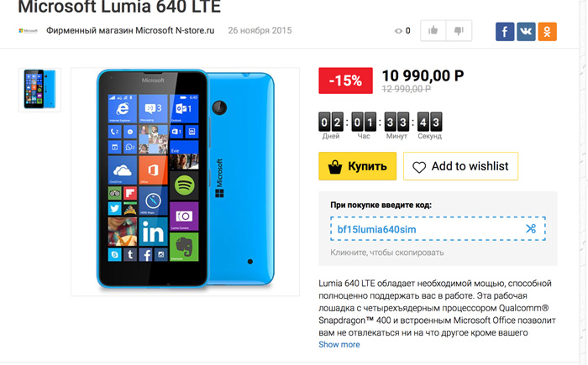This screenshot has width=588, height=365.
Task: Click the -15% discount badge
Action: (x=346, y=81)
